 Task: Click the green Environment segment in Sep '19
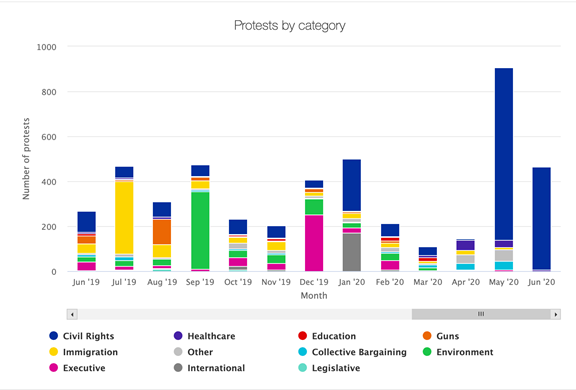coord(200,231)
